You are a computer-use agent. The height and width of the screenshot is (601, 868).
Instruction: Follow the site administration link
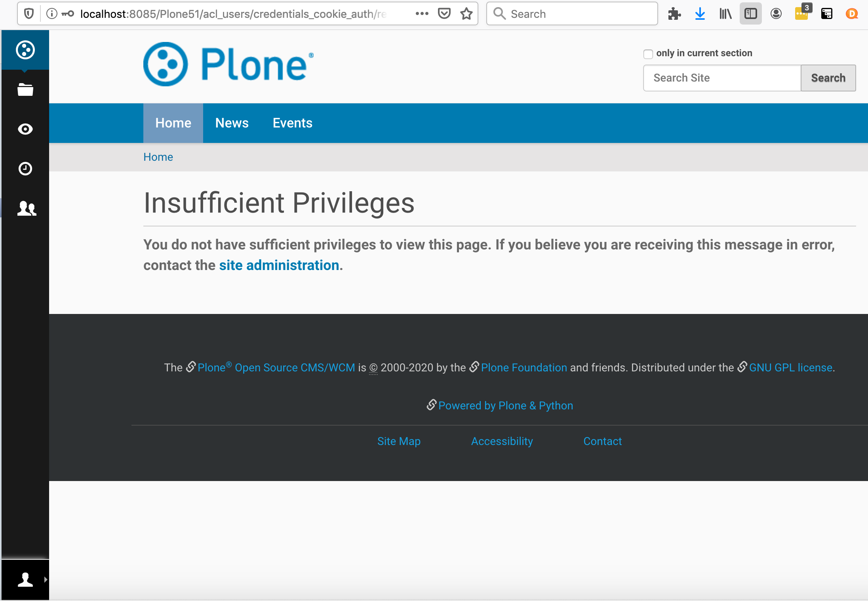(279, 265)
